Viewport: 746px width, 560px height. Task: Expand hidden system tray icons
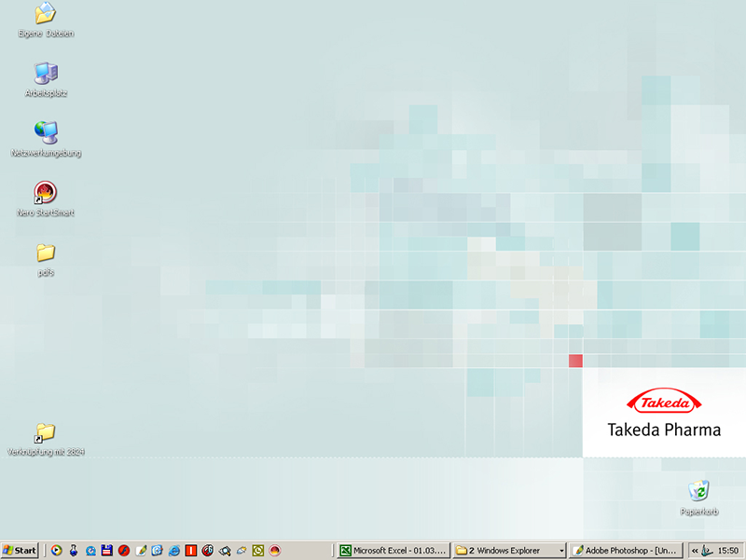coord(695,551)
